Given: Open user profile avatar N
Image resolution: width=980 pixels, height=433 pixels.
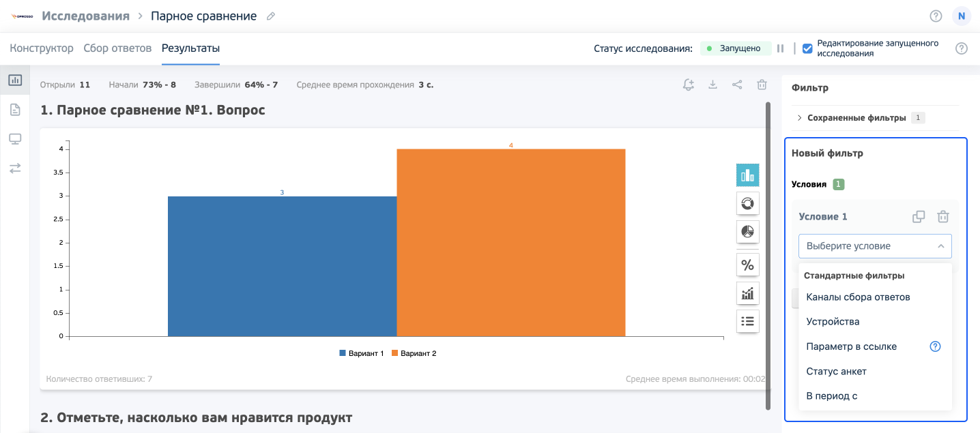Looking at the screenshot, I should [x=962, y=16].
